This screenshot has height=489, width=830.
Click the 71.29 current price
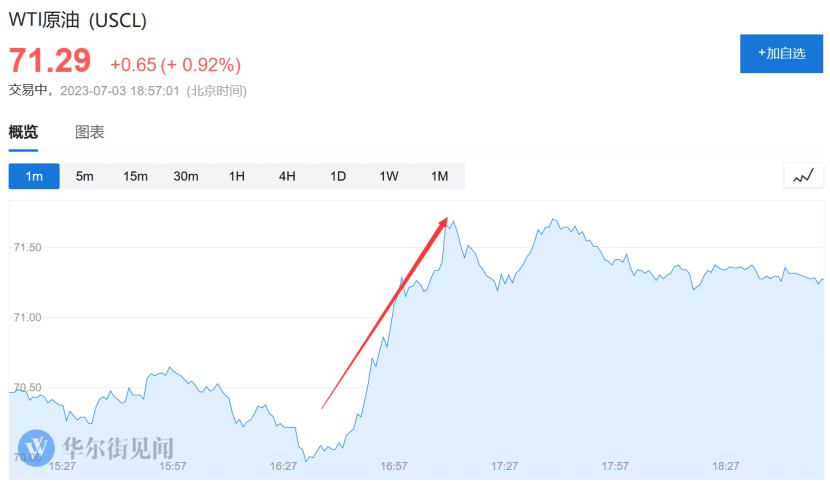[x=50, y=61]
